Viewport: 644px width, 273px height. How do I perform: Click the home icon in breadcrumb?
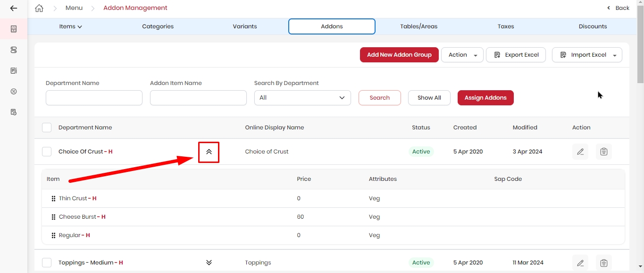[x=39, y=8]
